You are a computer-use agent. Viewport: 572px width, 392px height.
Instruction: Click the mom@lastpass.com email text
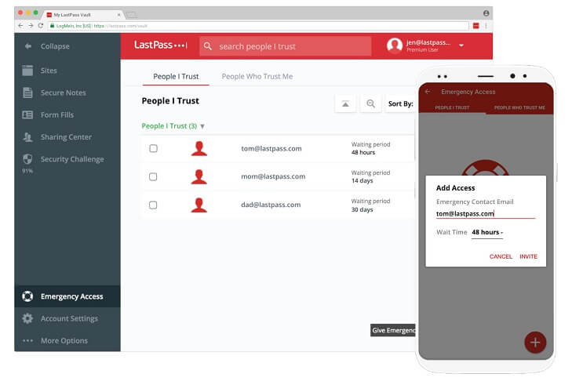pos(273,176)
